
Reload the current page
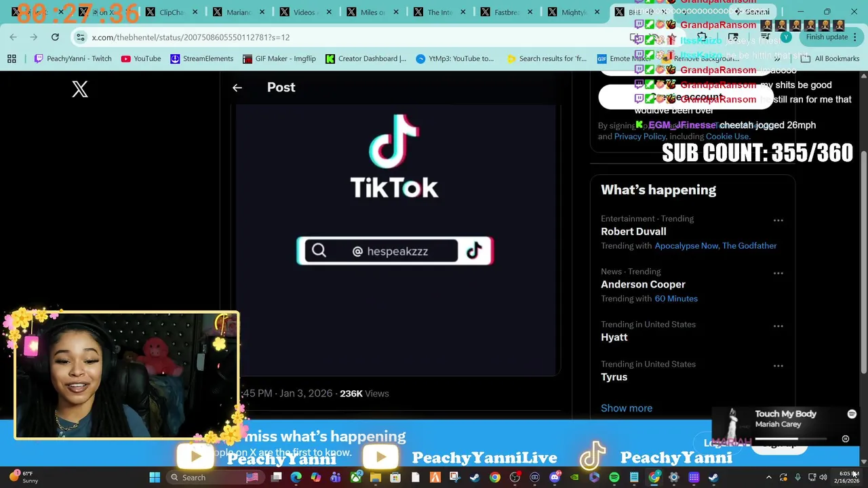coord(55,37)
